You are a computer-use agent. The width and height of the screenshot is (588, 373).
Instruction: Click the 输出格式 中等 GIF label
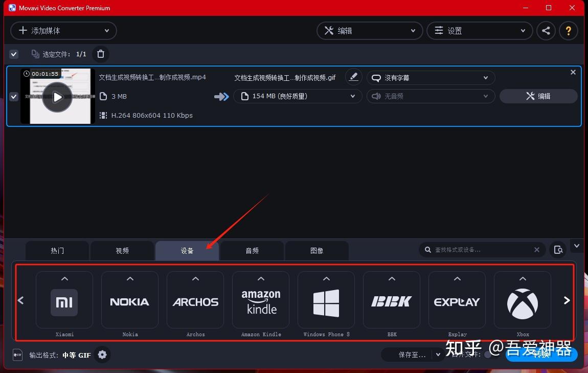[60, 355]
